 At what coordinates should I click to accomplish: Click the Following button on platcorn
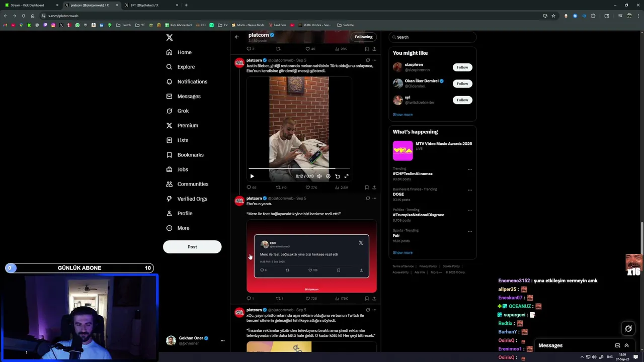364,37
